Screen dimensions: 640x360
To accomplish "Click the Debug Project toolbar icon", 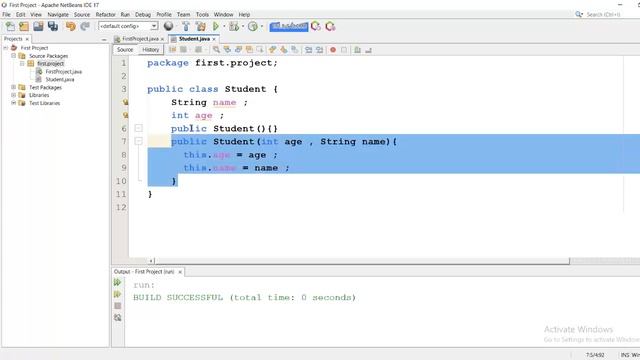I will [234, 27].
